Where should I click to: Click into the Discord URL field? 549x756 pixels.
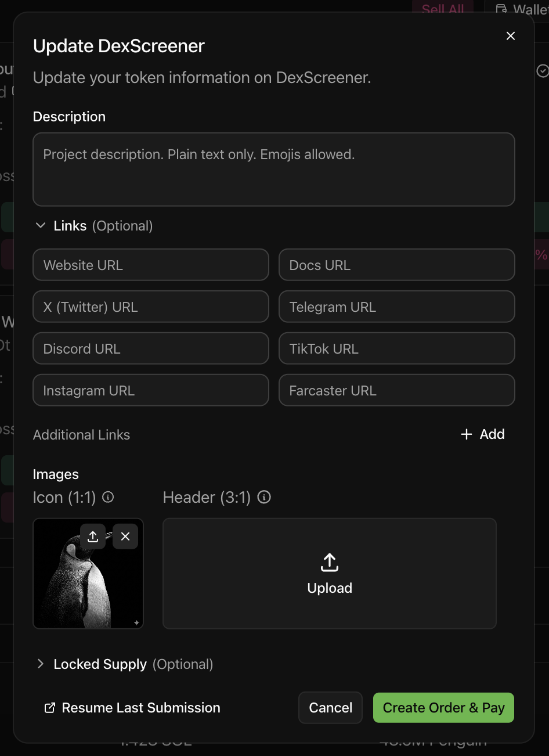151,349
